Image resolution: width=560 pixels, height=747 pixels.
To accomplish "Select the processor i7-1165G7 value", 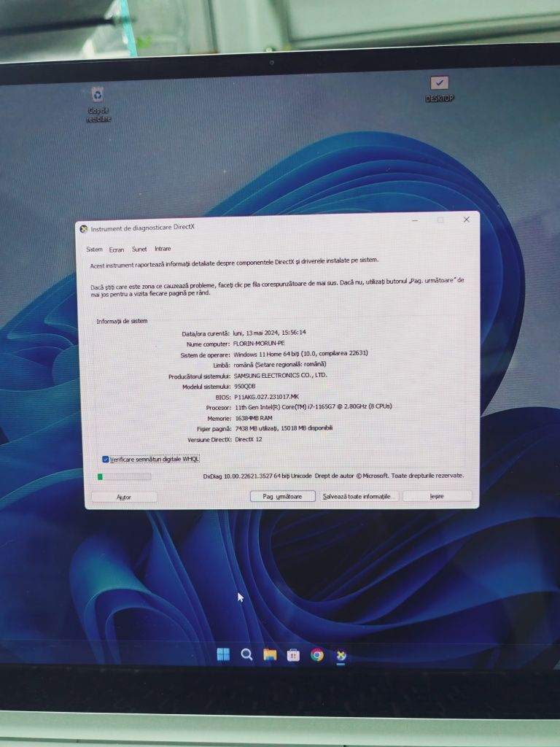I will 314,407.
